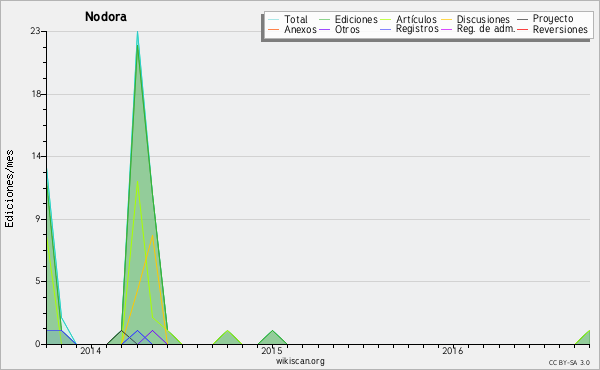600x370 pixels.
Task: Select the Reversiones legend entry
Action: pos(560,29)
